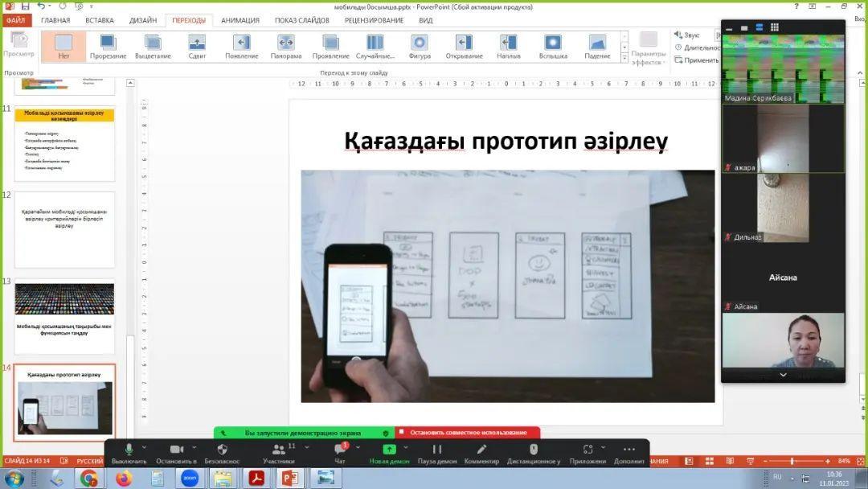This screenshot has width=868, height=489.
Task: Open PowerPoint help question mark
Action: pos(796,6)
